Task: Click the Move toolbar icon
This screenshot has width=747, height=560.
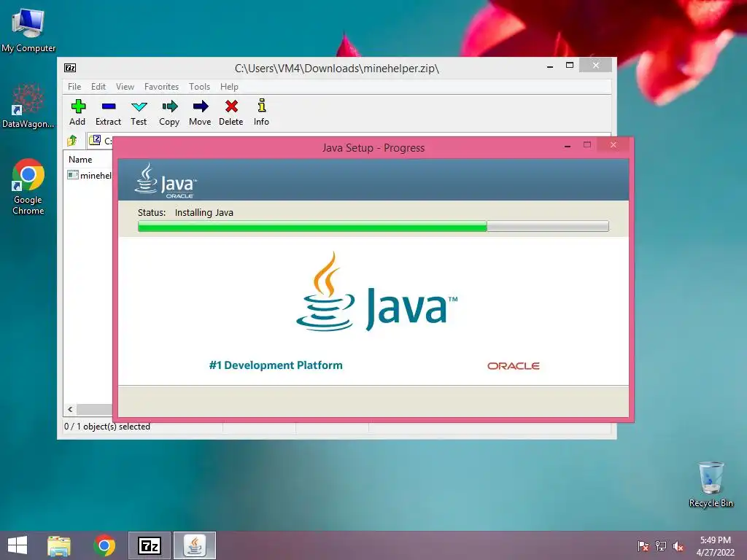Action: (x=200, y=112)
